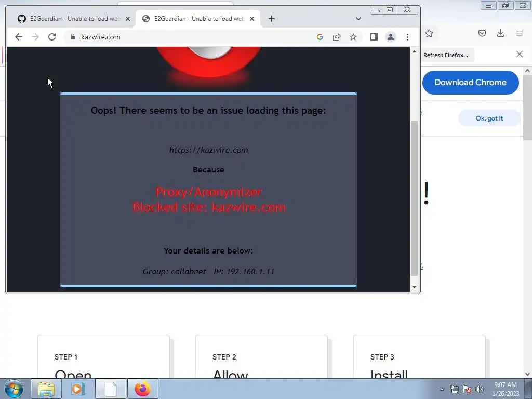Switch to Firefox in the taskbar

142,389
